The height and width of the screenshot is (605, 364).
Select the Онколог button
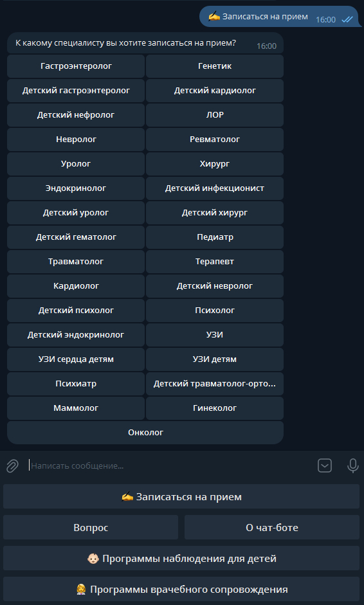[145, 433]
